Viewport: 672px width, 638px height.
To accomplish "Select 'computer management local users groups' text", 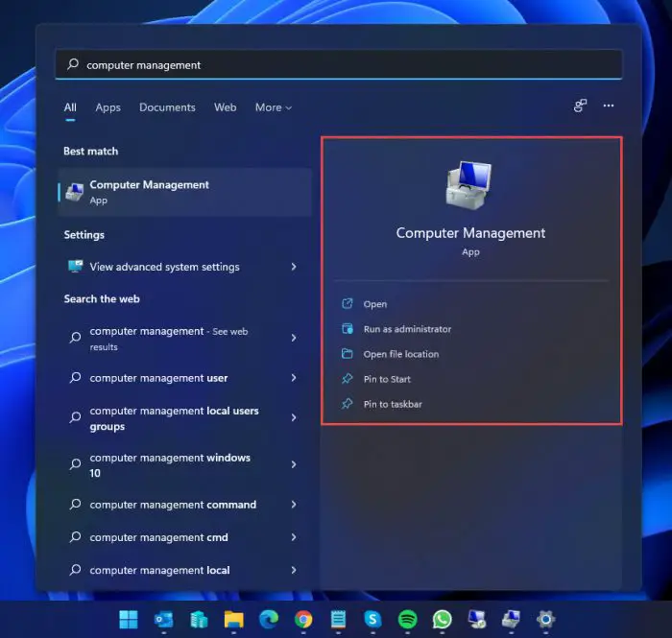I will [174, 418].
